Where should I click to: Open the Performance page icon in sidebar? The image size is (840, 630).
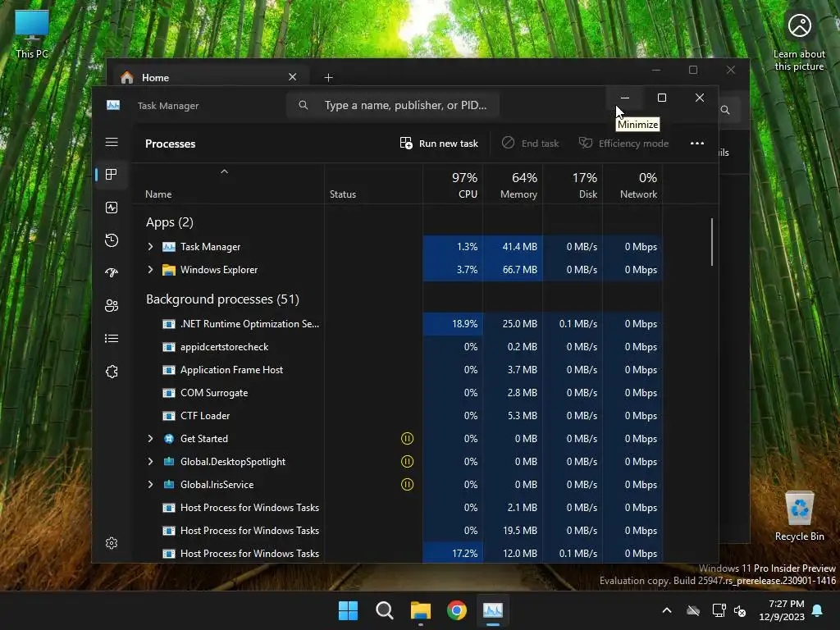[x=112, y=208]
